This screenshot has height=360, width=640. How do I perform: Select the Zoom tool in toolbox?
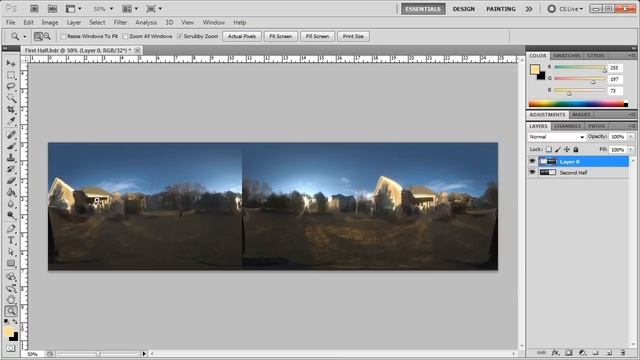(x=11, y=311)
